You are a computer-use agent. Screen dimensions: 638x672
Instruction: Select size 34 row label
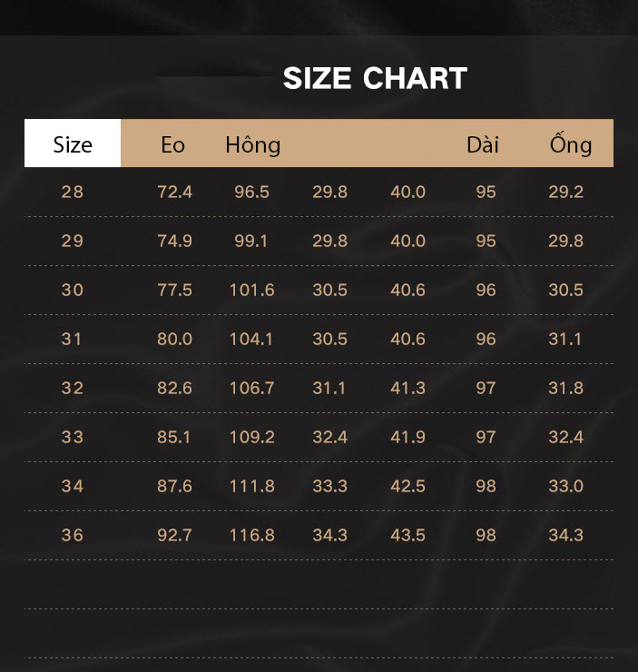[x=73, y=487]
